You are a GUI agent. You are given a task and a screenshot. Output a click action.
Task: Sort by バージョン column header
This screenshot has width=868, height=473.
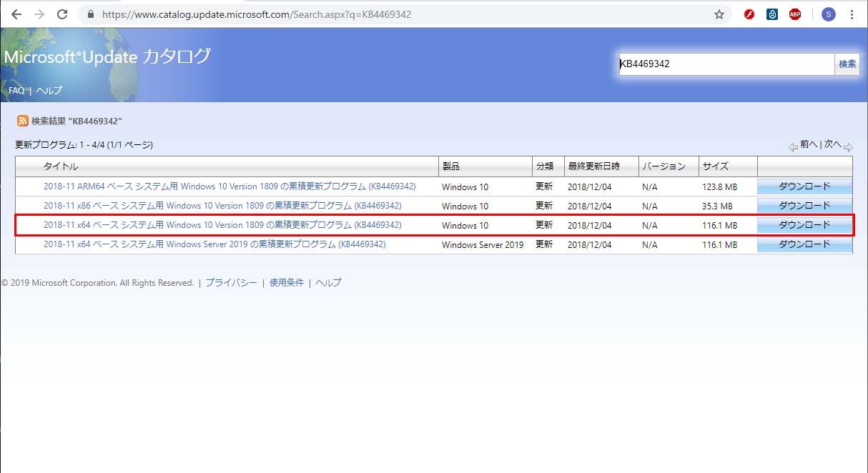[x=664, y=166]
